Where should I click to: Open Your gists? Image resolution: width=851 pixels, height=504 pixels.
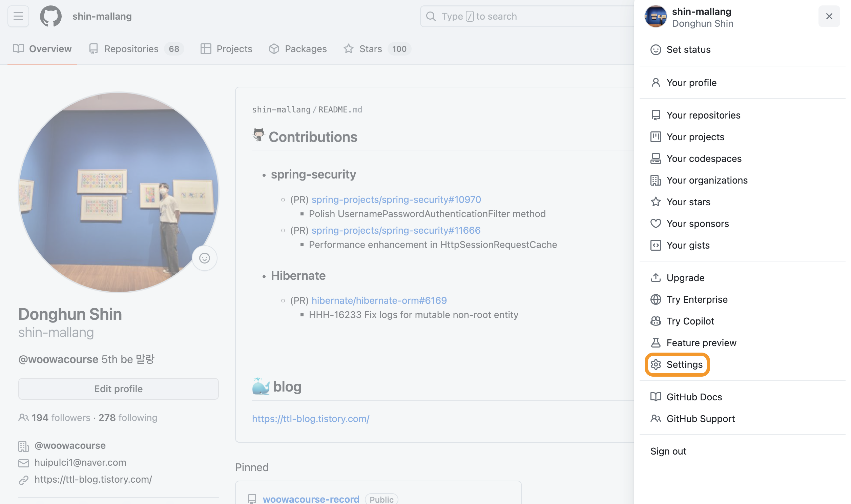coord(688,245)
